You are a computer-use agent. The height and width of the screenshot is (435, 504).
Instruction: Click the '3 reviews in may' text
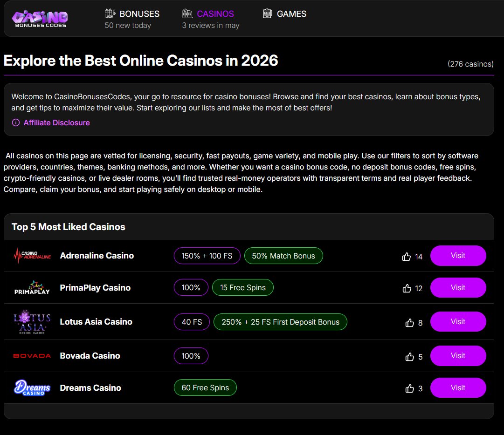(211, 25)
